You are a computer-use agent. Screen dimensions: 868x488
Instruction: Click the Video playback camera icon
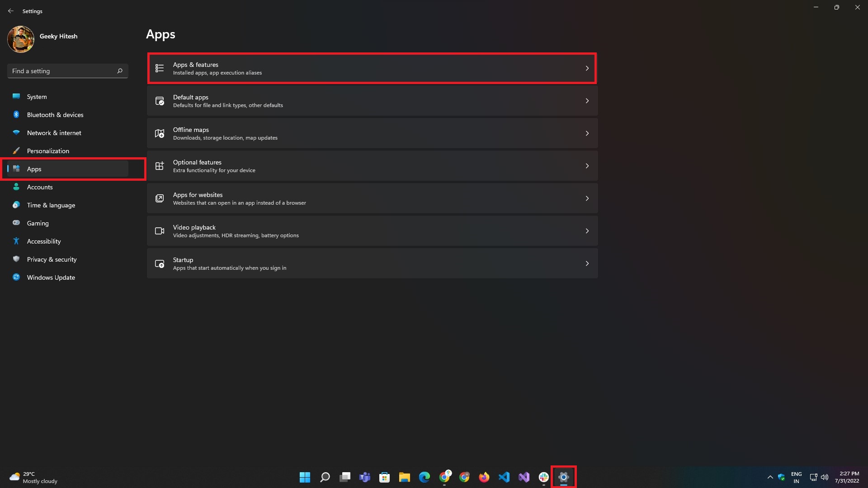click(160, 231)
